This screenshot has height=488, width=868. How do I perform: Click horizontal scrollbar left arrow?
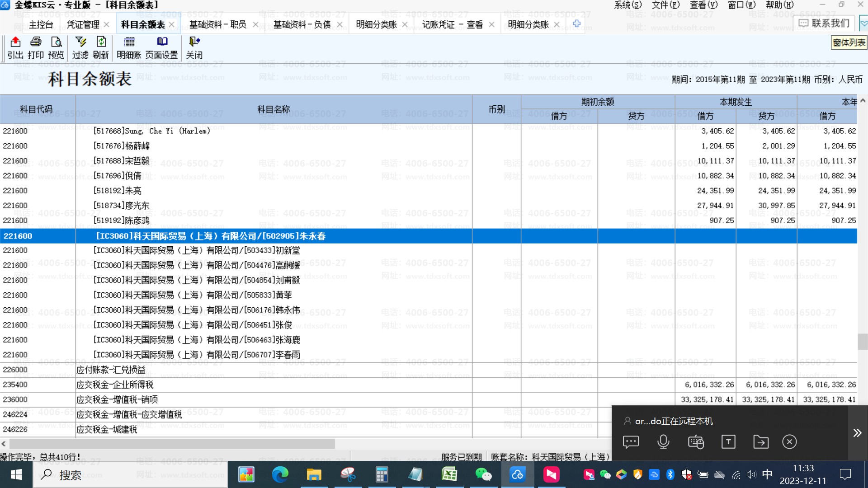[x=4, y=444]
